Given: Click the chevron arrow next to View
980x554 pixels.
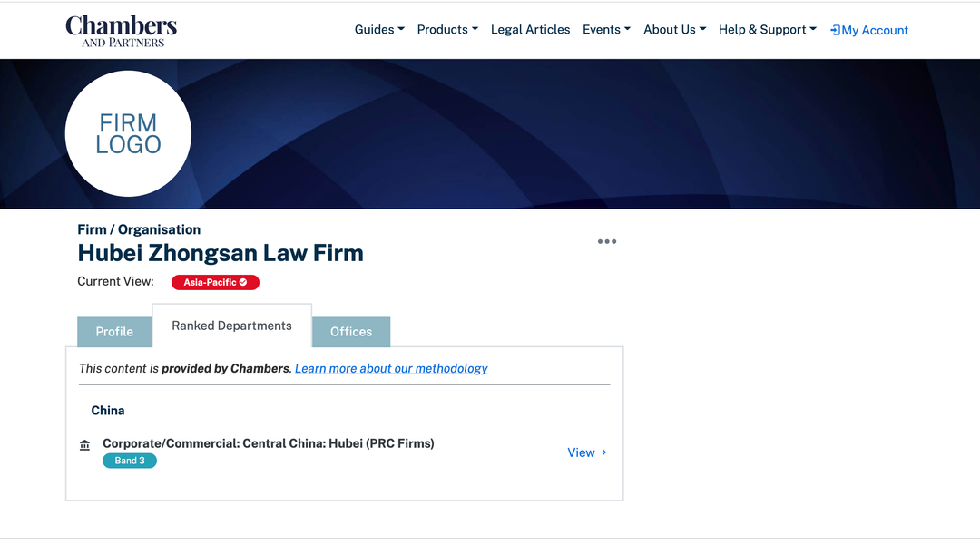Looking at the screenshot, I should tap(604, 452).
